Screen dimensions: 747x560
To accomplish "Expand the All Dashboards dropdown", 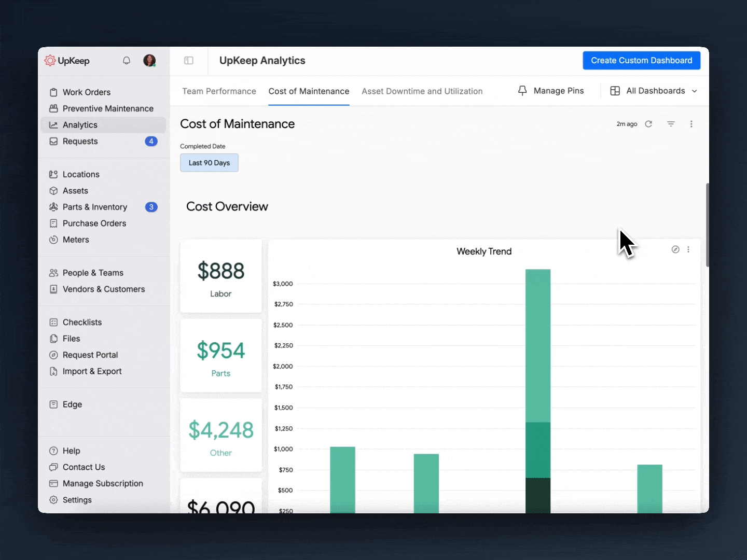I will click(654, 91).
